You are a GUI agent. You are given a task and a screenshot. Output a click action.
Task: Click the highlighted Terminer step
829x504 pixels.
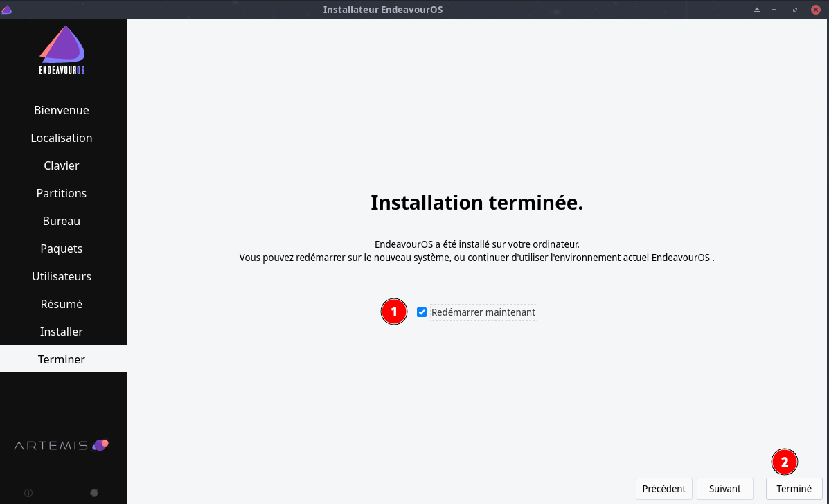(62, 359)
